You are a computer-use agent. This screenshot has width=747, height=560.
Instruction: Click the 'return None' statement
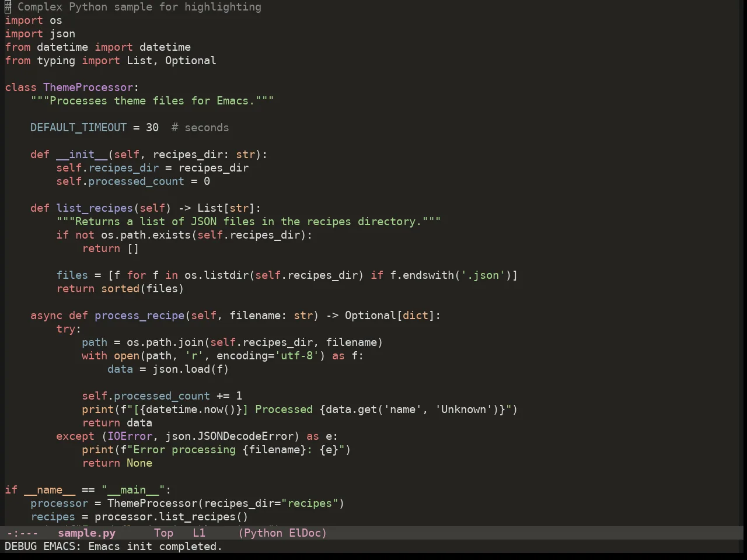click(x=117, y=463)
